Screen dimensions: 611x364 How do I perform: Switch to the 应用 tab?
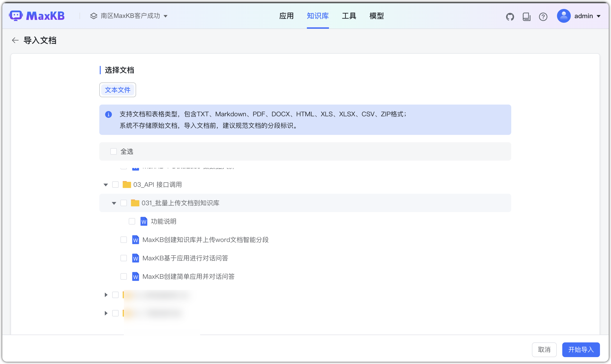click(286, 16)
